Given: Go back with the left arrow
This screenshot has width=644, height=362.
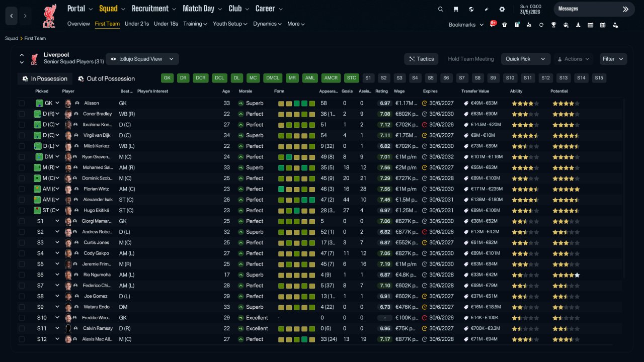Looking at the screenshot, I should (x=12, y=16).
